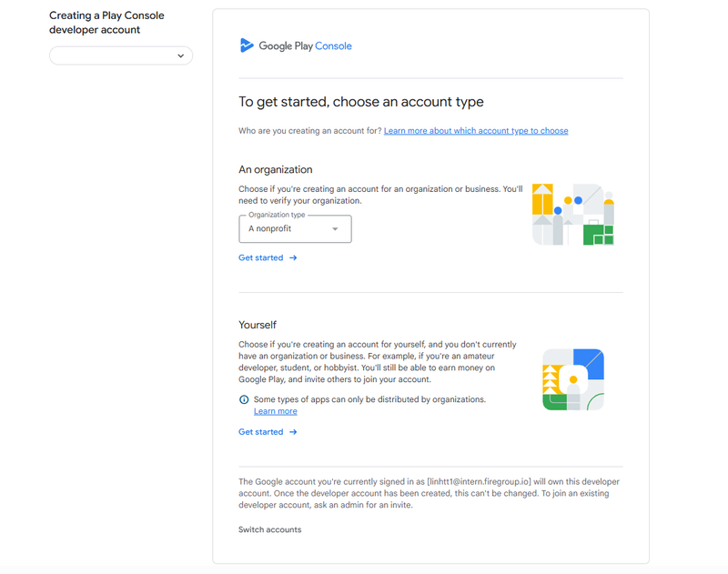This screenshot has height=574, width=728.
Task: Click the An organization section heading
Action: 275,169
